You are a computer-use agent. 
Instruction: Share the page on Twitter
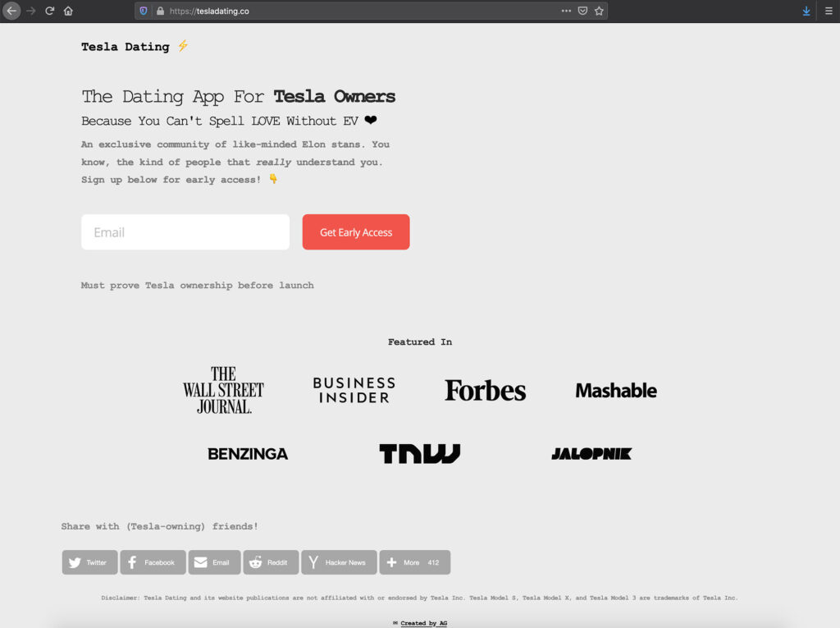pyautogui.click(x=90, y=562)
